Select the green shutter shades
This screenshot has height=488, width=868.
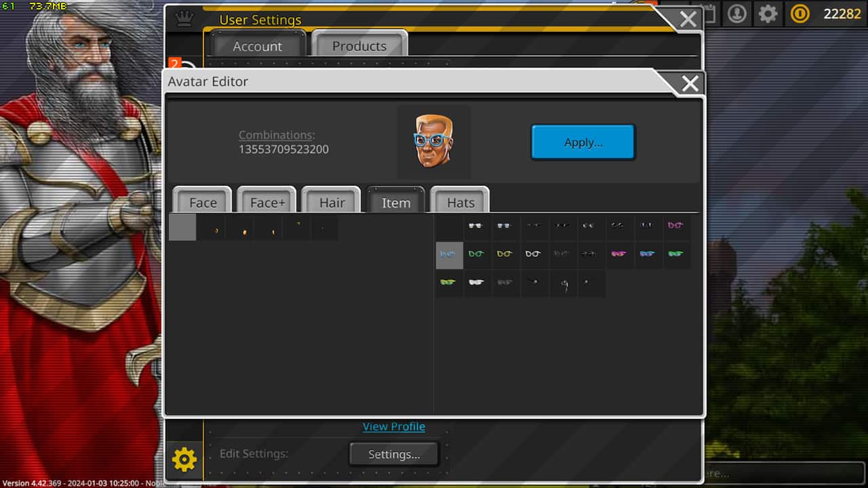[x=675, y=255]
